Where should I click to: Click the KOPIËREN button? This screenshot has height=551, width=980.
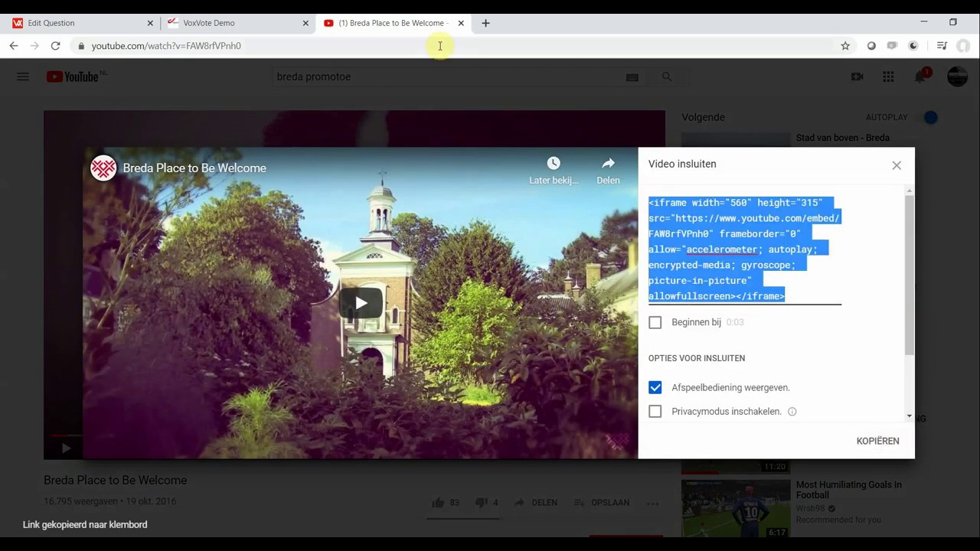[x=877, y=441]
